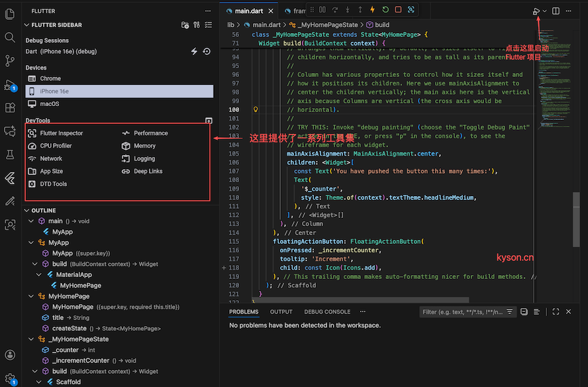
Task: Trigger hot reload with the lightning icon
Action: pos(372,10)
